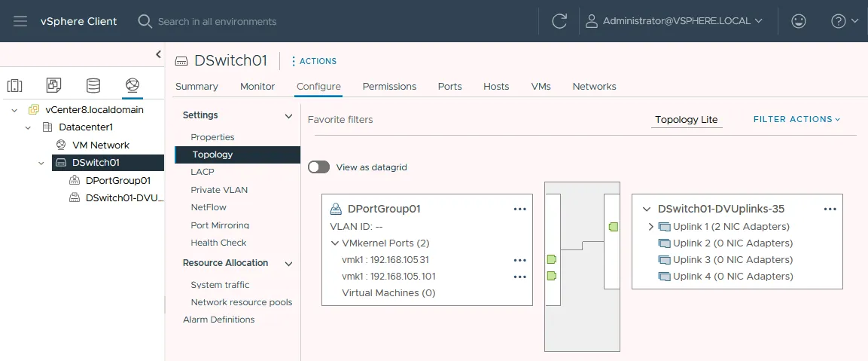The width and height of the screenshot is (868, 361).
Task: Open the feedback smiley icon
Action: pos(798,21)
